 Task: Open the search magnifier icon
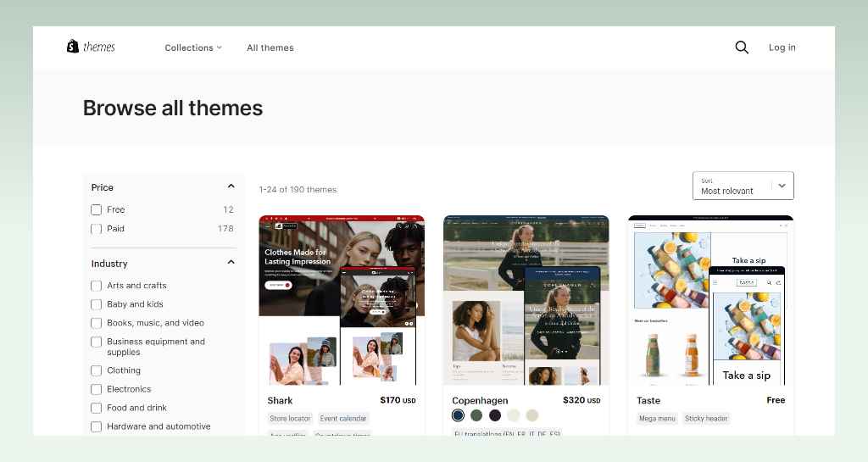click(742, 47)
